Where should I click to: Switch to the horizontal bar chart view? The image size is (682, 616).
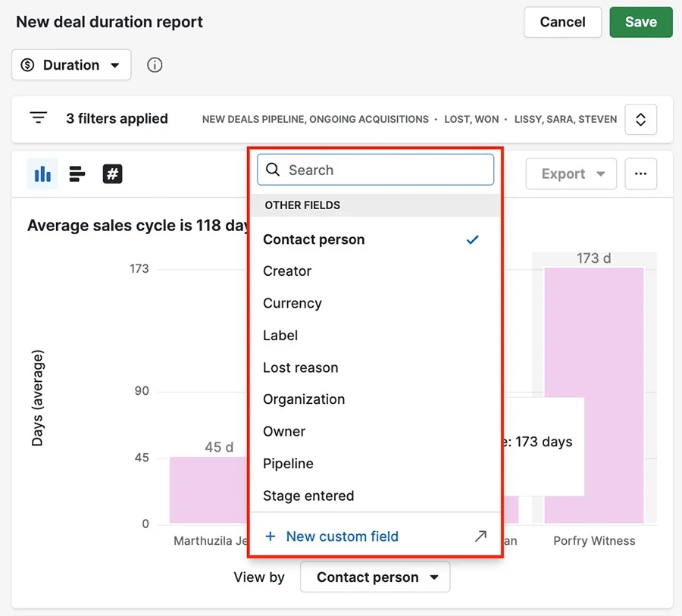coord(77,174)
